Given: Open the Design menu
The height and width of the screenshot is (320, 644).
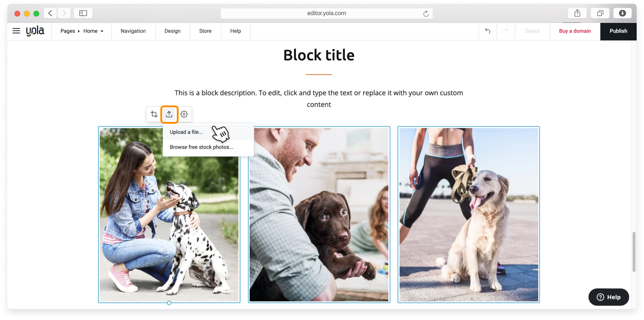Looking at the screenshot, I should pyautogui.click(x=173, y=31).
